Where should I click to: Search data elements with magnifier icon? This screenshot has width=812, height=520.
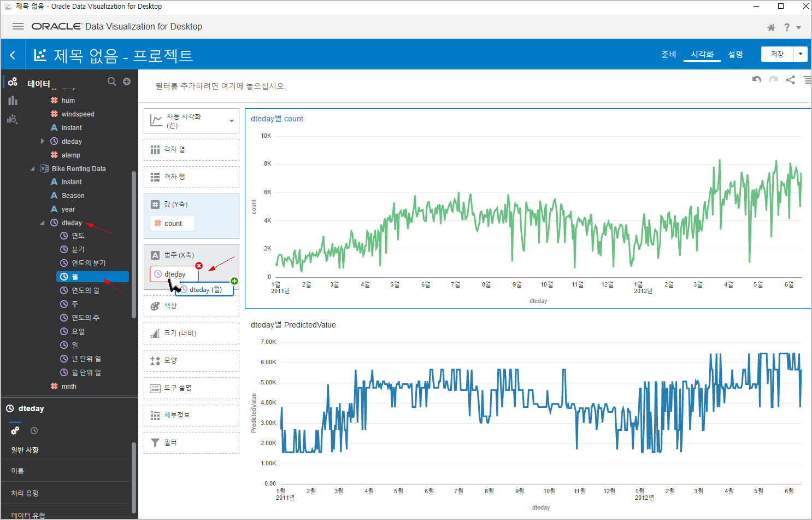112,81
